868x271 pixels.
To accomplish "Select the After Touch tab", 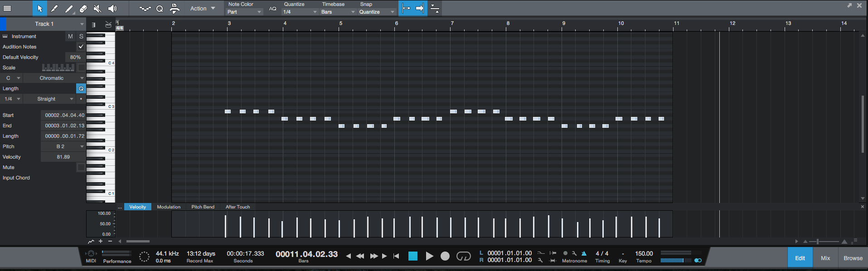I will [x=238, y=207].
